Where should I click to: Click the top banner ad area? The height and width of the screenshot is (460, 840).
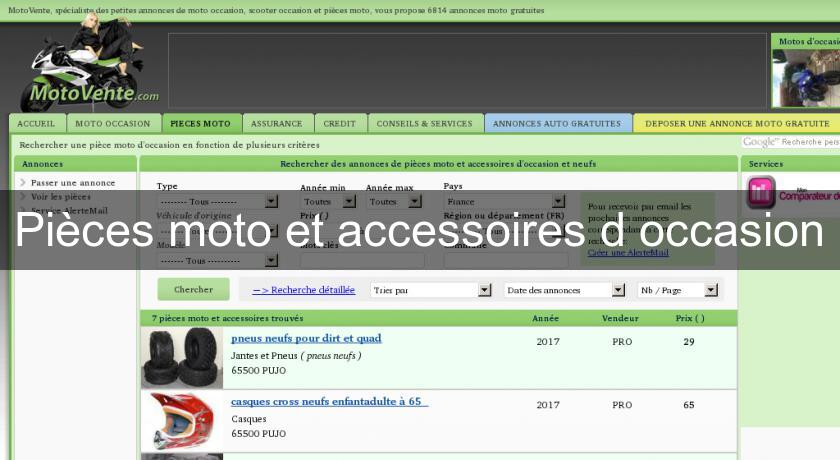(x=468, y=71)
